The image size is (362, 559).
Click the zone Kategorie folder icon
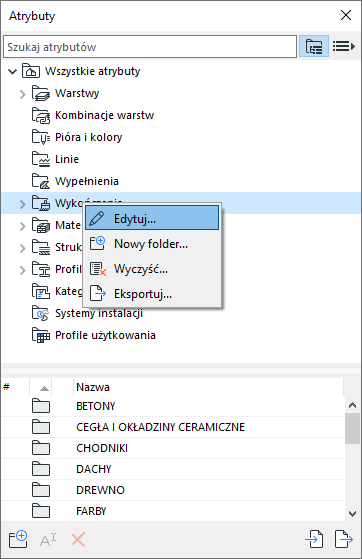[41, 291]
